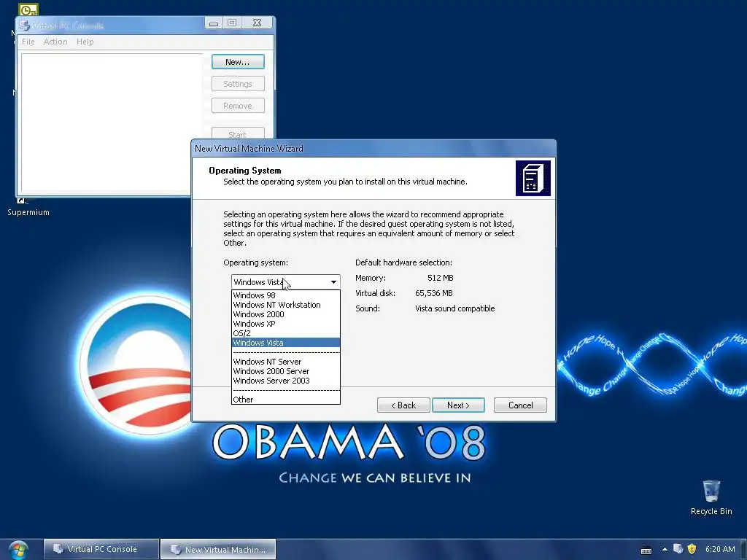Switch to Virtual PC Console taskbar button

click(x=101, y=549)
